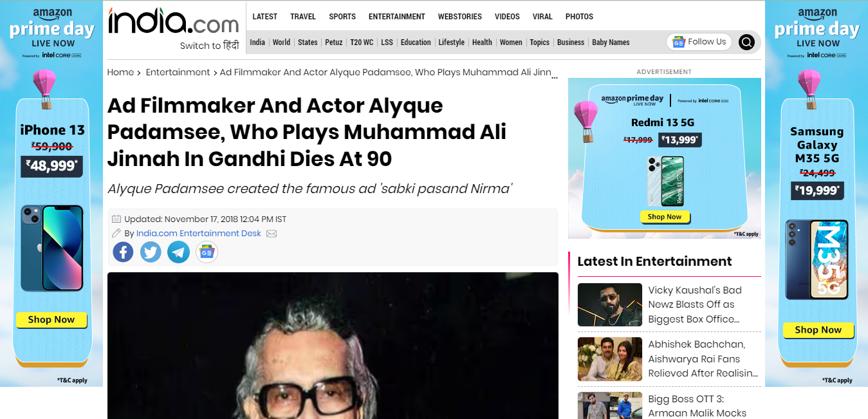The image size is (868, 419).
Task: Switch to Hindi language
Action: [210, 46]
